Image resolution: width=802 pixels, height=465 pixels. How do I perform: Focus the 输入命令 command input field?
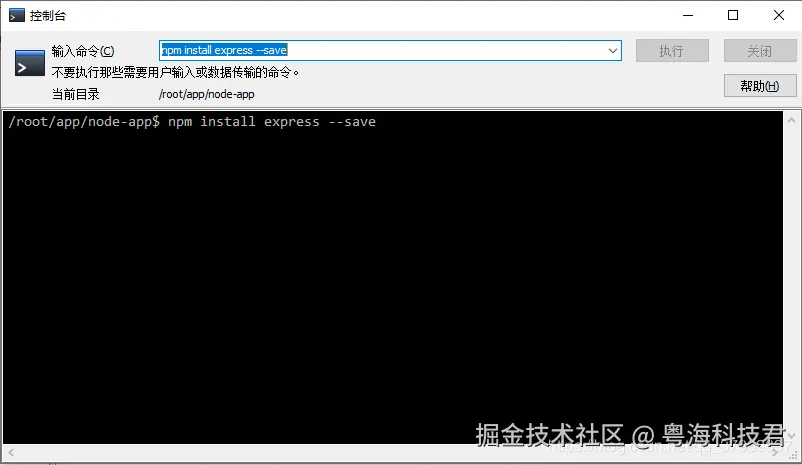pos(390,51)
